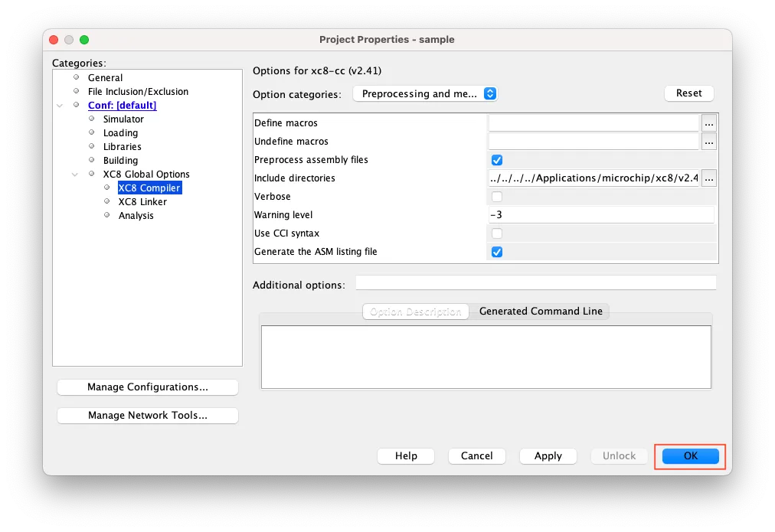Select XC8 Compiler tree item

click(x=149, y=188)
